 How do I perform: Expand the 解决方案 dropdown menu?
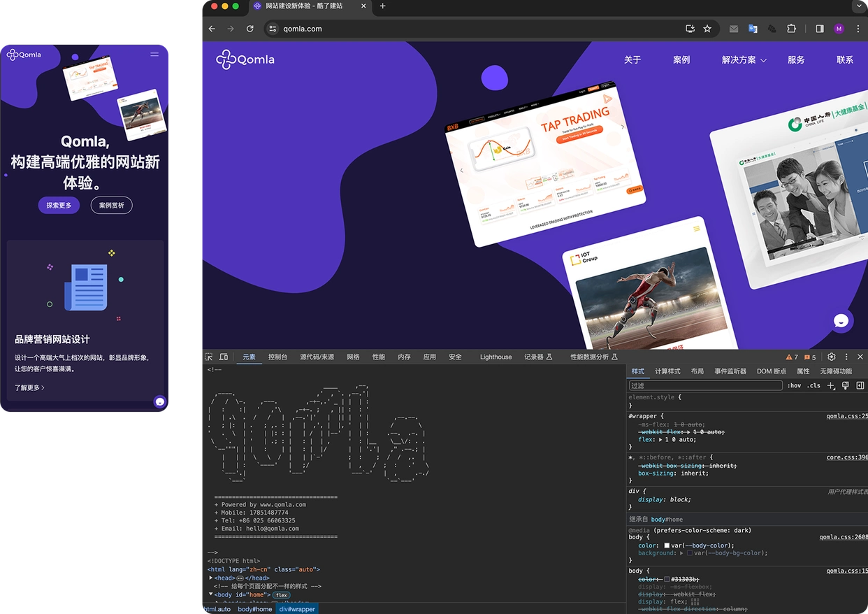pos(744,60)
